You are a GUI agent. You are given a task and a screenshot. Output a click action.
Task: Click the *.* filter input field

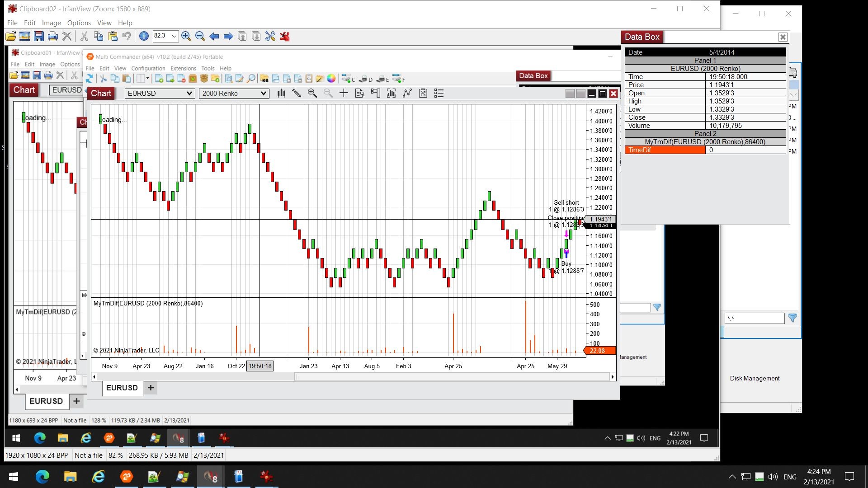(x=754, y=318)
